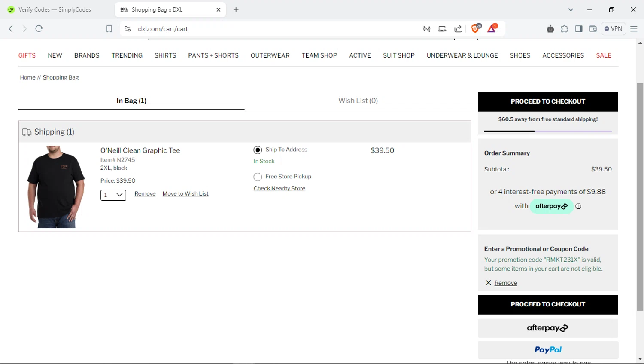The image size is (644, 364).
Task: Open Brave Shields lion icon
Action: pyautogui.click(x=476, y=28)
